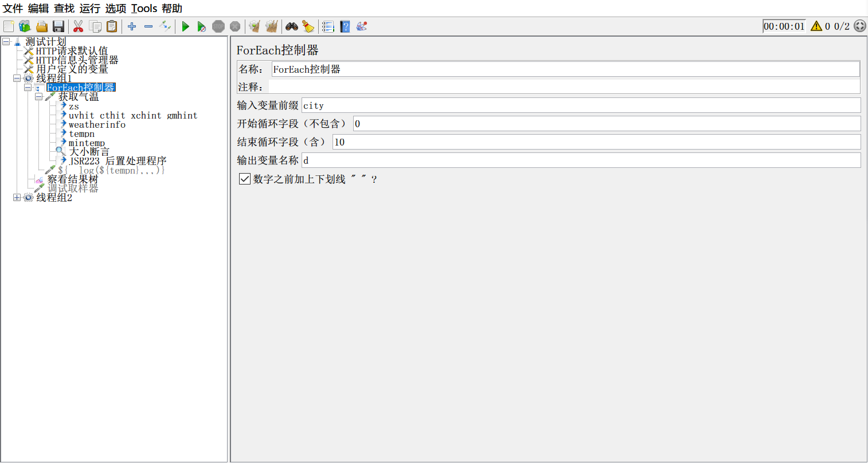Collapse the 线程组1 node expander
868x463 pixels.
tap(17, 79)
